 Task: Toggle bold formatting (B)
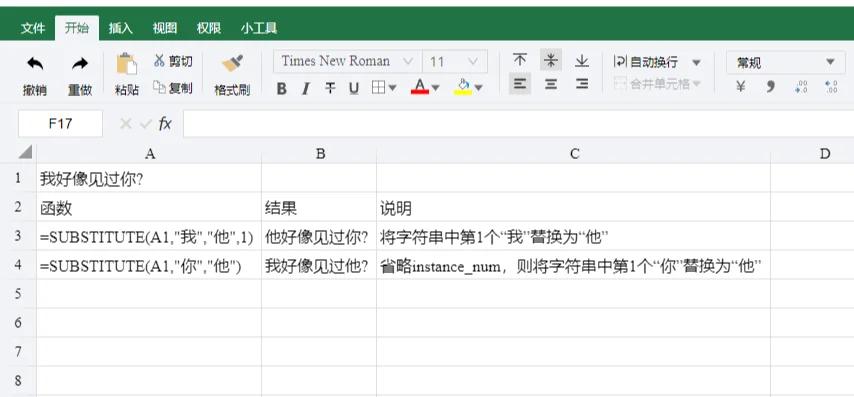[281, 88]
